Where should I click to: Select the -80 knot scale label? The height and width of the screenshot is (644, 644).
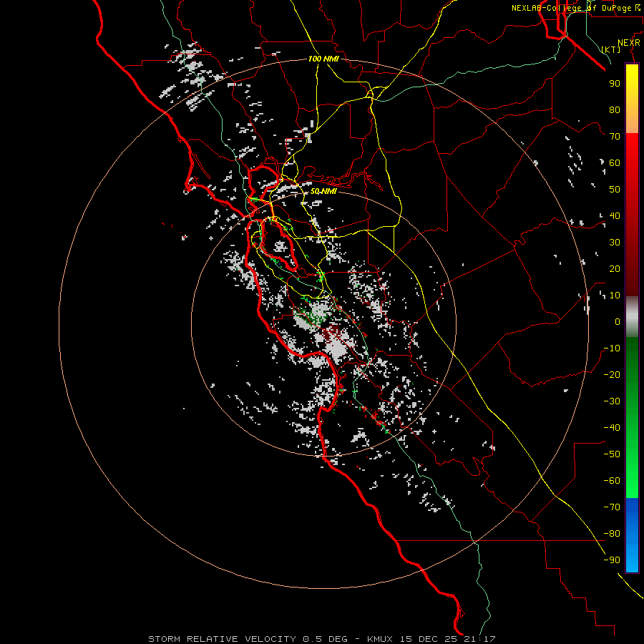tap(612, 534)
